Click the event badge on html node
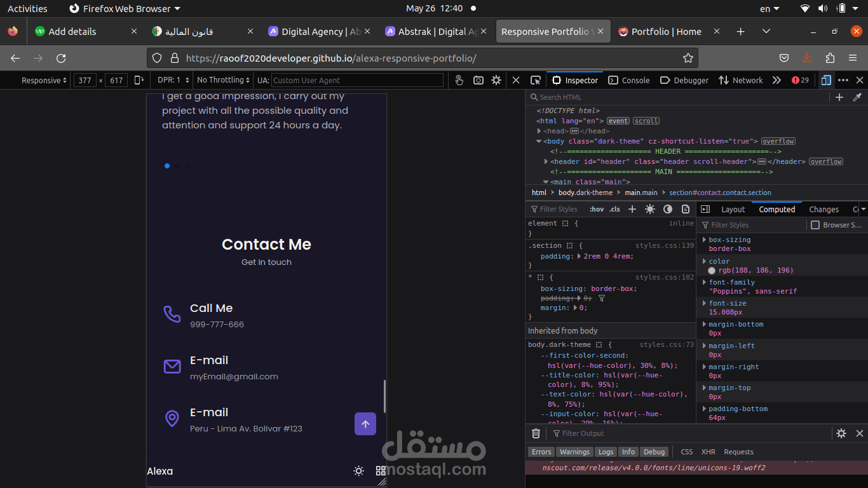This screenshot has width=868, height=488. point(618,121)
